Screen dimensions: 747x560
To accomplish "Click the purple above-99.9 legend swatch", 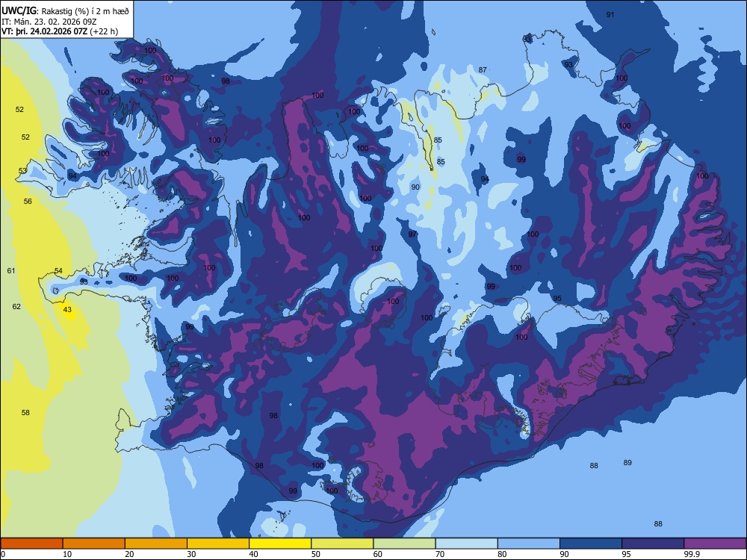I will click(x=715, y=544).
